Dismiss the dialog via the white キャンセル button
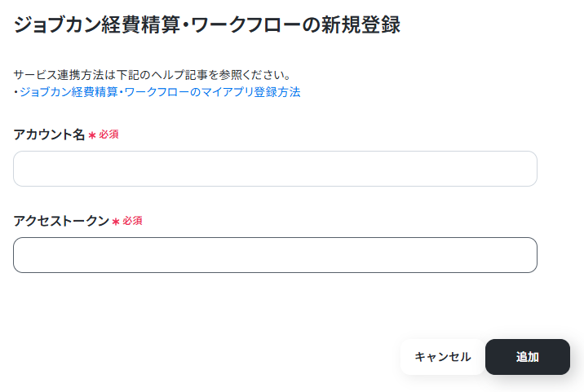The image size is (584, 392). [x=442, y=357]
